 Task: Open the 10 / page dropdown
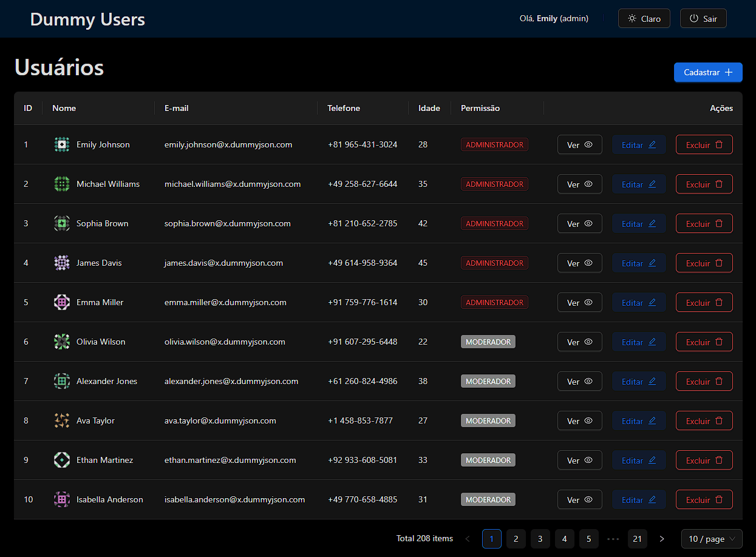[x=711, y=539]
